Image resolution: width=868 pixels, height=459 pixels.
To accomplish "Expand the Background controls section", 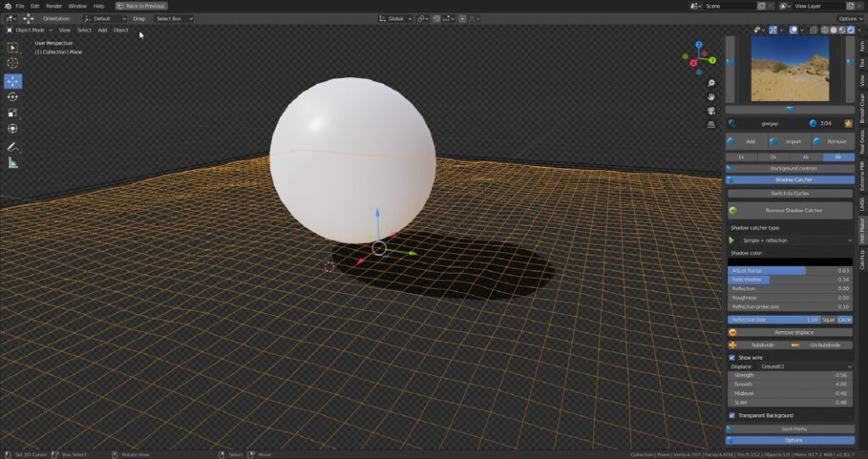I will 790,169.
